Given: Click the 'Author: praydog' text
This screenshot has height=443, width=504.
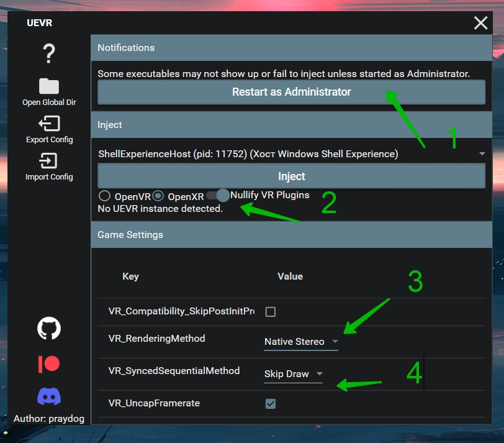Looking at the screenshot, I should coord(49,419).
